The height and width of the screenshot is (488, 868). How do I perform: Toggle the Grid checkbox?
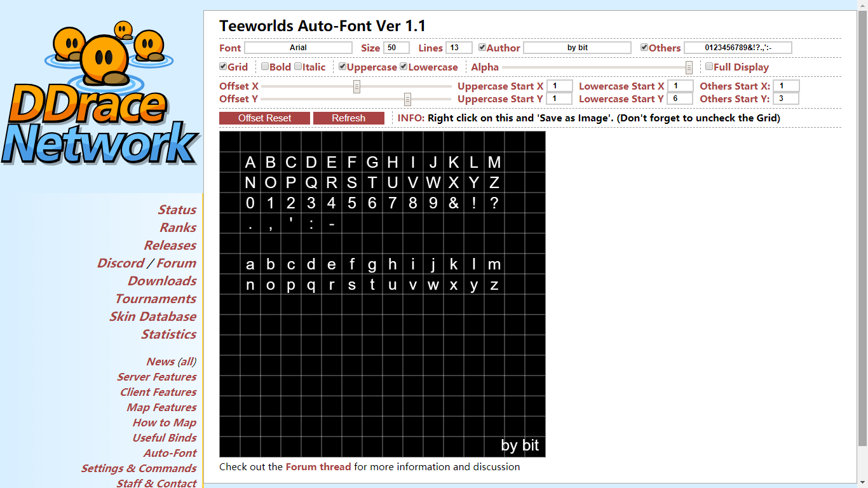click(x=223, y=67)
